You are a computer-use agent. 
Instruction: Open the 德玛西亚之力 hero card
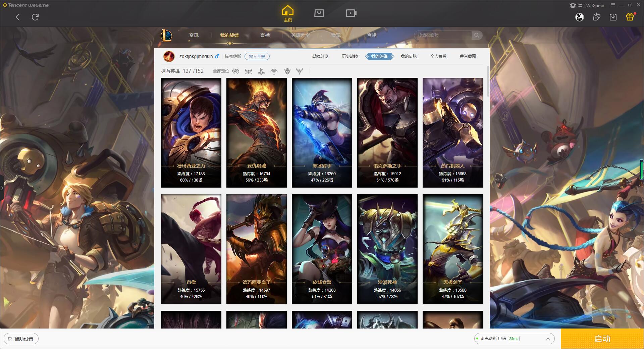coord(191,133)
